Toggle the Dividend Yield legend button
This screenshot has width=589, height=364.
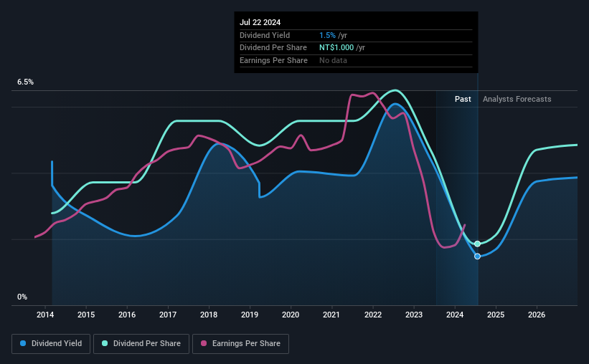point(51,344)
